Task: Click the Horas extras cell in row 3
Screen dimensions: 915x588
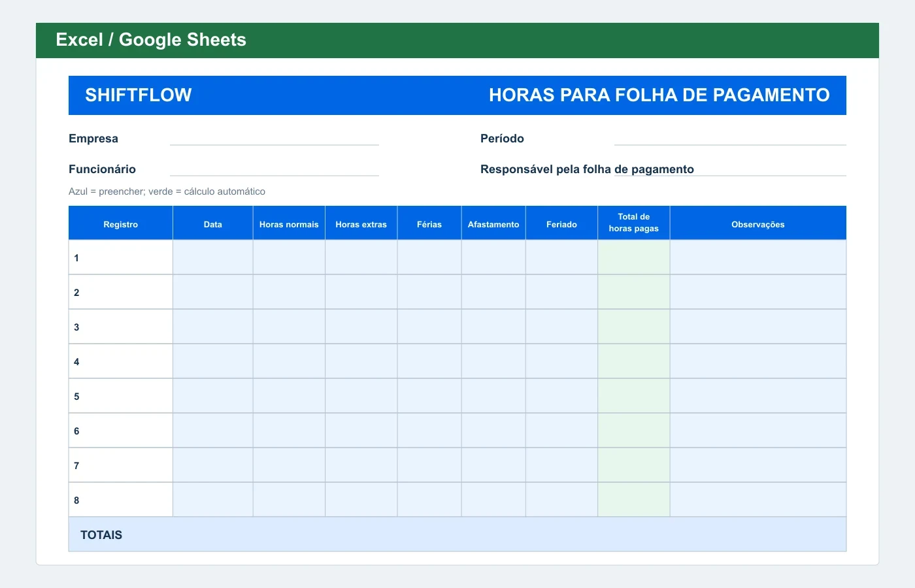Action: 361,327
